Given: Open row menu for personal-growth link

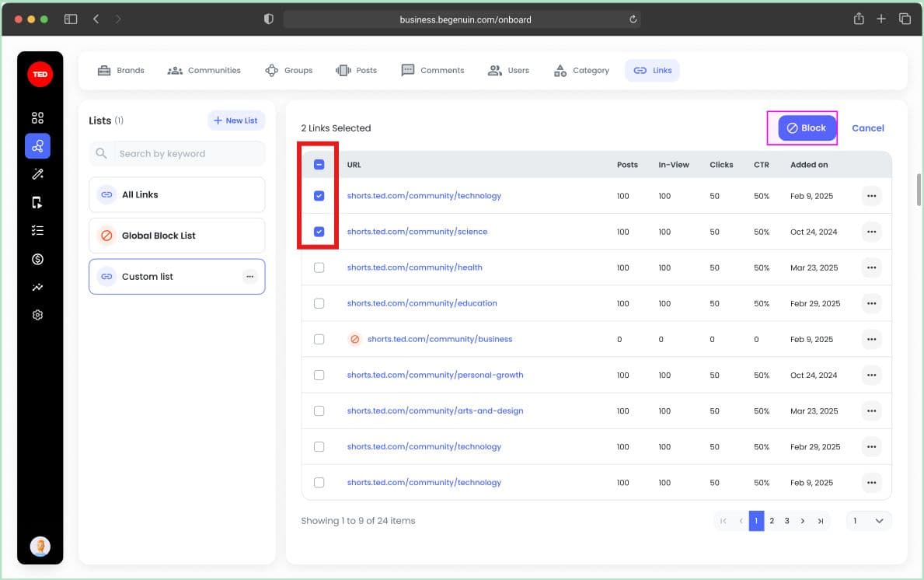Looking at the screenshot, I should (x=872, y=375).
